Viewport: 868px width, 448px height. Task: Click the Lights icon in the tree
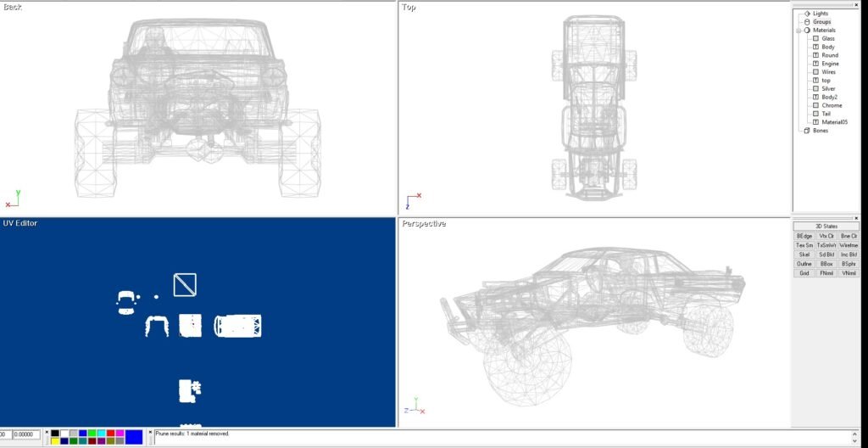[x=806, y=14]
